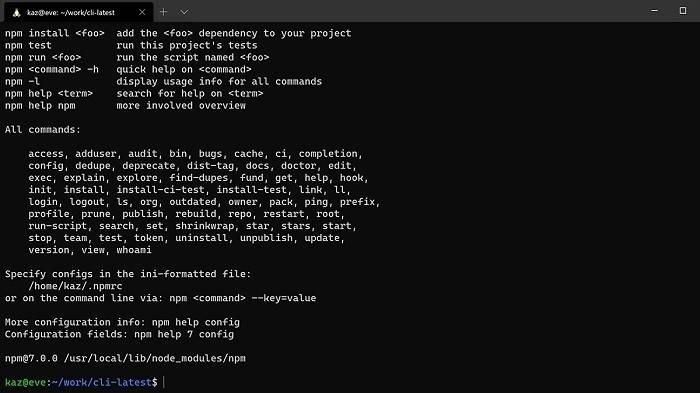
Task: Click the blue ~/work/cli-latest path in prompt
Action: pos(101,382)
